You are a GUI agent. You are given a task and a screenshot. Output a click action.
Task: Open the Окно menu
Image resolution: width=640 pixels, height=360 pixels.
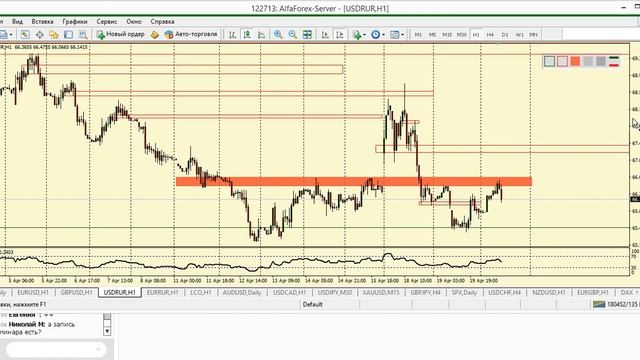click(x=133, y=22)
